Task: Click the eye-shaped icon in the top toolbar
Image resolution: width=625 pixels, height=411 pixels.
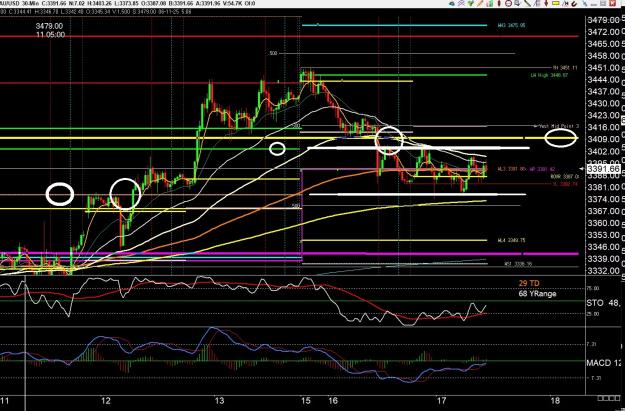Action: [452, 4]
